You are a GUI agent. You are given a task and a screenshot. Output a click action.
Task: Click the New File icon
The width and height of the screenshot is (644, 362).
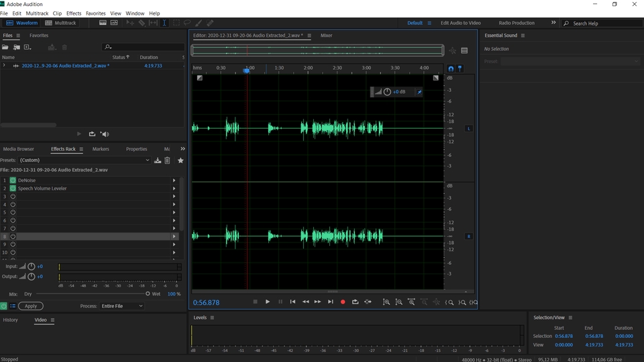tap(27, 47)
